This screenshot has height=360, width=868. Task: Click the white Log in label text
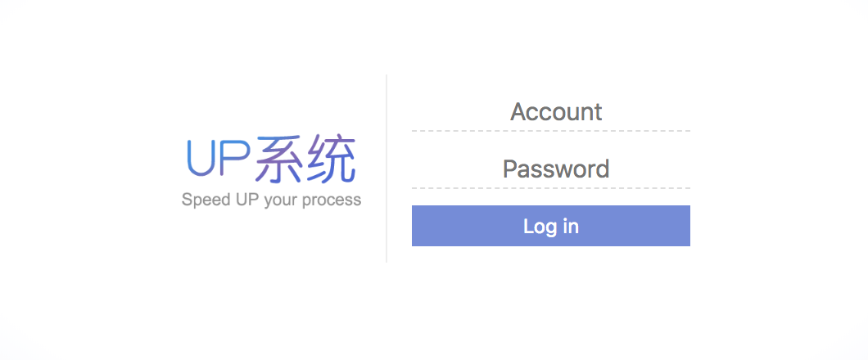[x=551, y=227]
